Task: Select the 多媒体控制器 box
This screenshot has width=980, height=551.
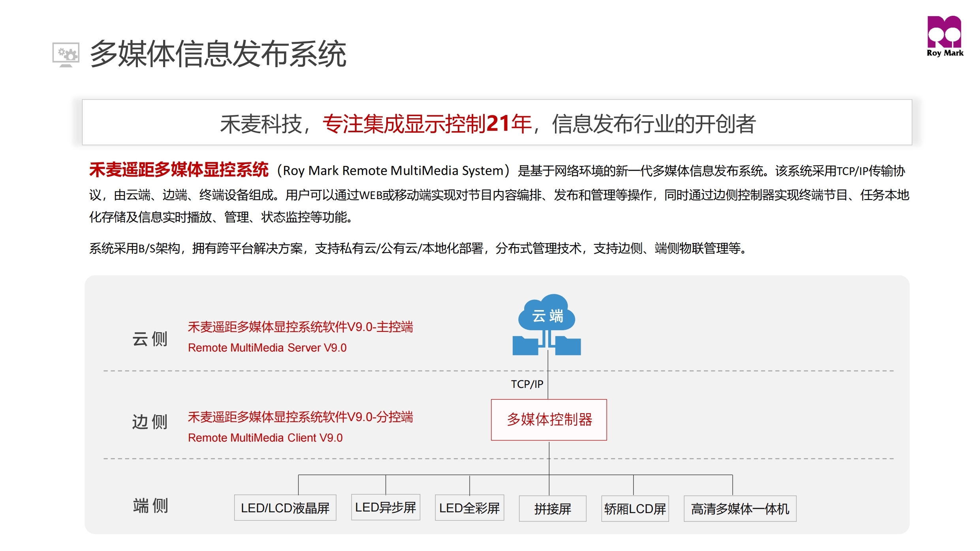Action: [549, 419]
